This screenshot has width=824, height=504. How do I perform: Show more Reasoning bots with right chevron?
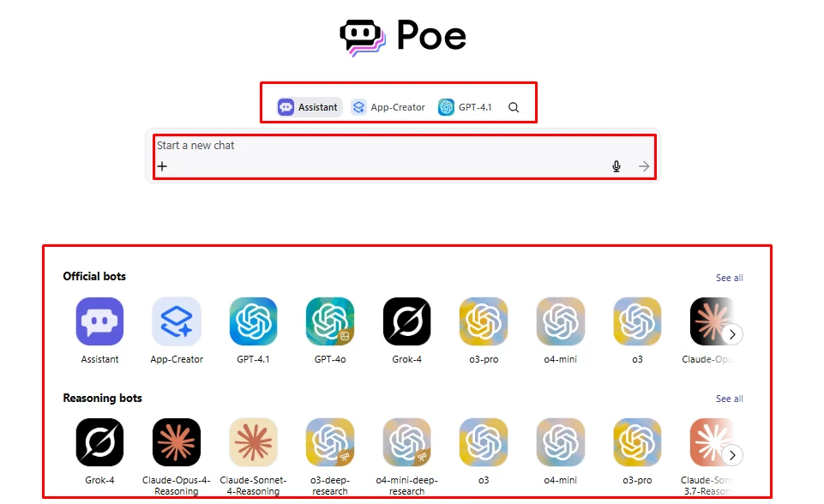point(732,455)
